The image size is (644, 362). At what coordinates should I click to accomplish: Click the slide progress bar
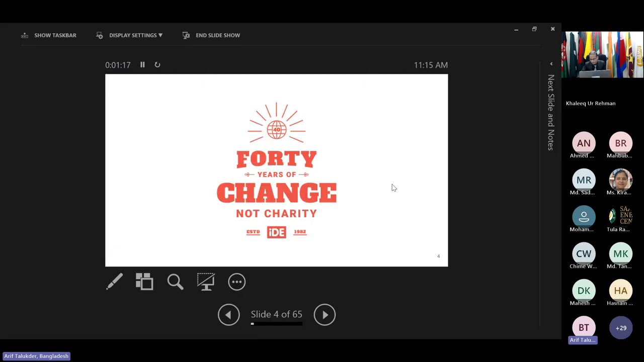click(277, 324)
